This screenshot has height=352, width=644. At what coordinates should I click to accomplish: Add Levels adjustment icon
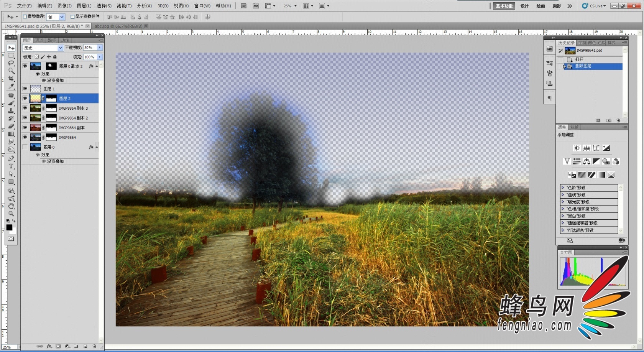(586, 148)
